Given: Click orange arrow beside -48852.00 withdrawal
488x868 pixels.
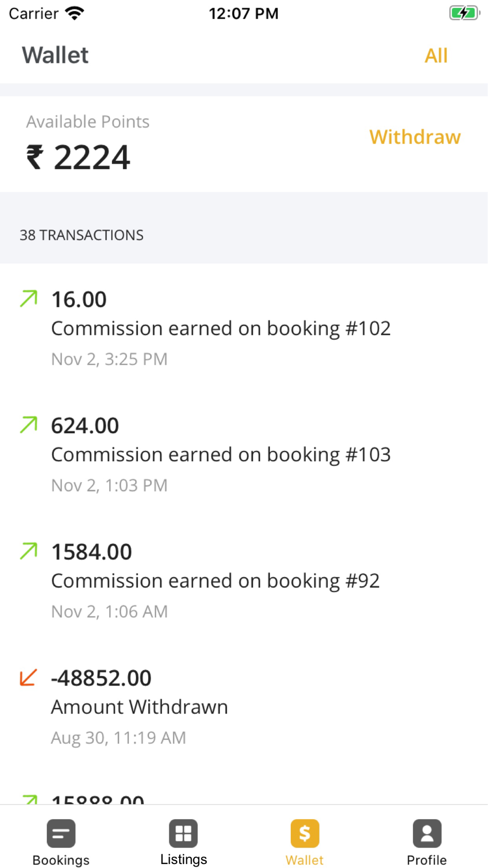Looking at the screenshot, I should (x=28, y=678).
